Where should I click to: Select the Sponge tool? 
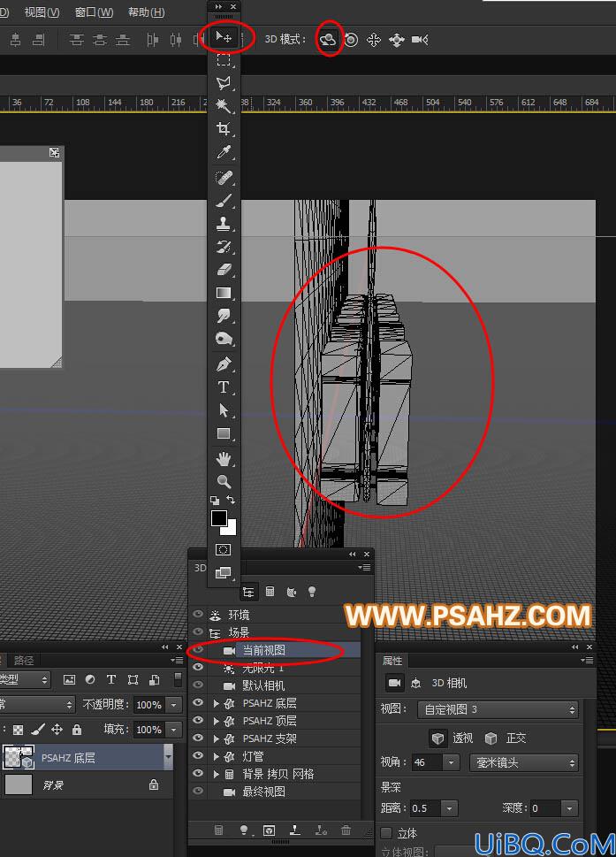click(224, 339)
